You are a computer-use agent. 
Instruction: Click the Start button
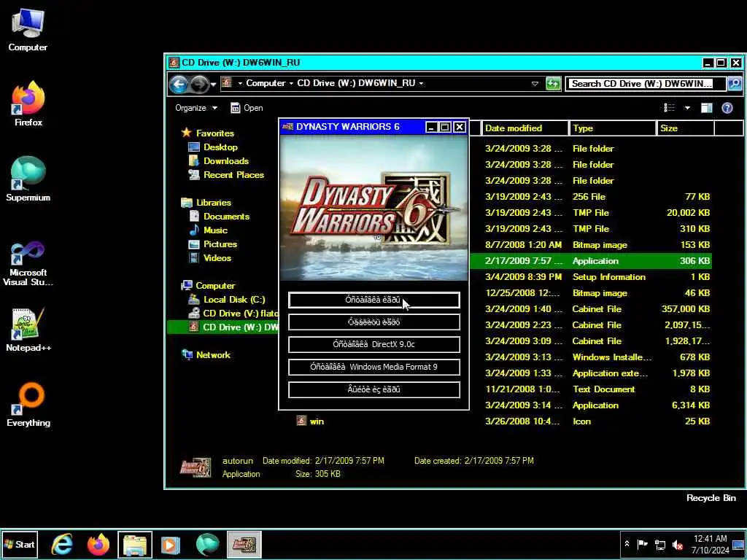point(20,544)
